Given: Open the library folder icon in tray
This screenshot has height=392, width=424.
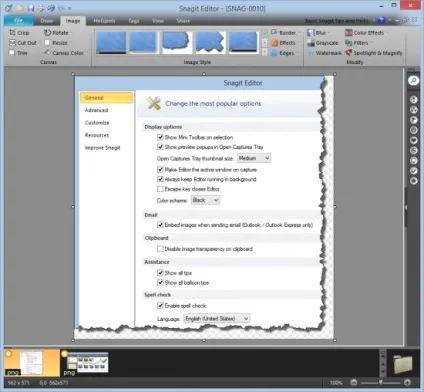Looking at the screenshot, I should (403, 364).
